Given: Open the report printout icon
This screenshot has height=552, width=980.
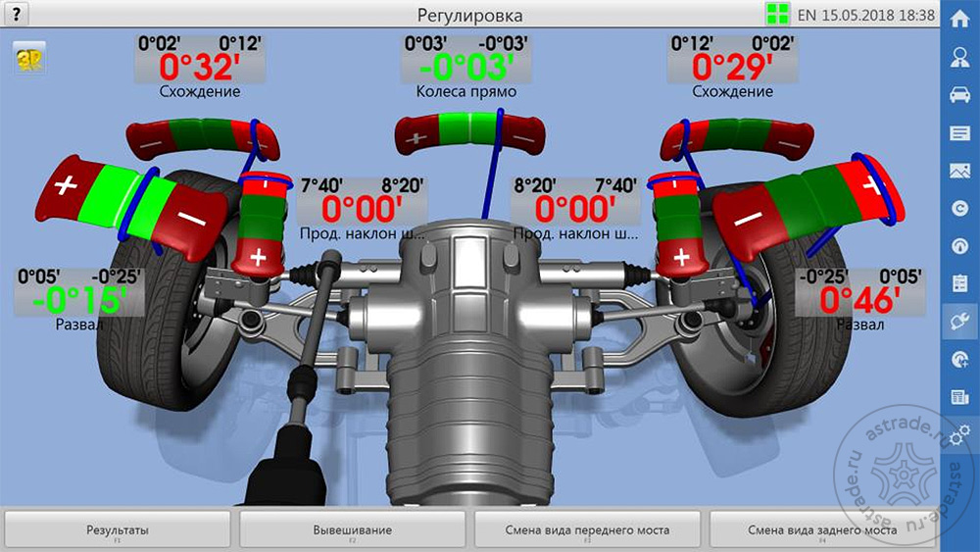Looking at the screenshot, I should (x=959, y=397).
